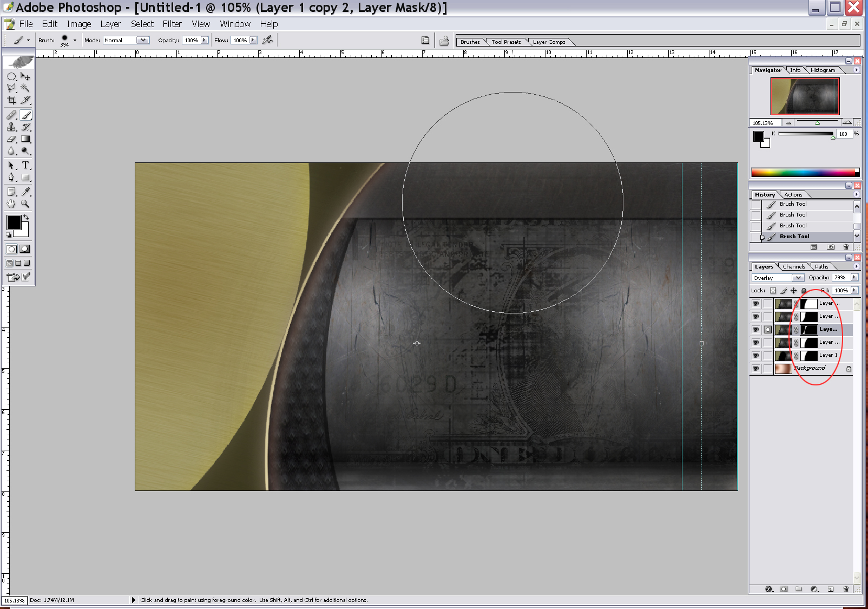Switch to the Channels tab
The image size is (868, 609).
pyautogui.click(x=793, y=266)
